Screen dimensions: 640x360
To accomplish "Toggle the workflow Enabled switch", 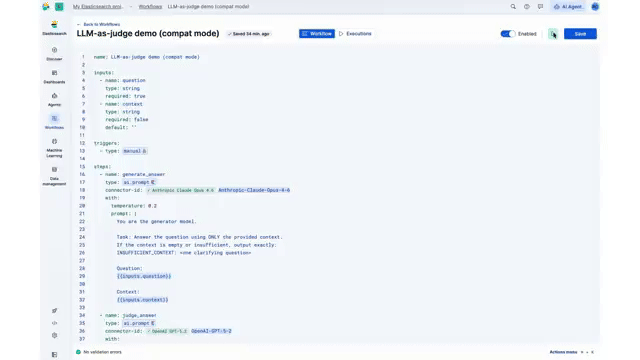I will pyautogui.click(x=508, y=34).
